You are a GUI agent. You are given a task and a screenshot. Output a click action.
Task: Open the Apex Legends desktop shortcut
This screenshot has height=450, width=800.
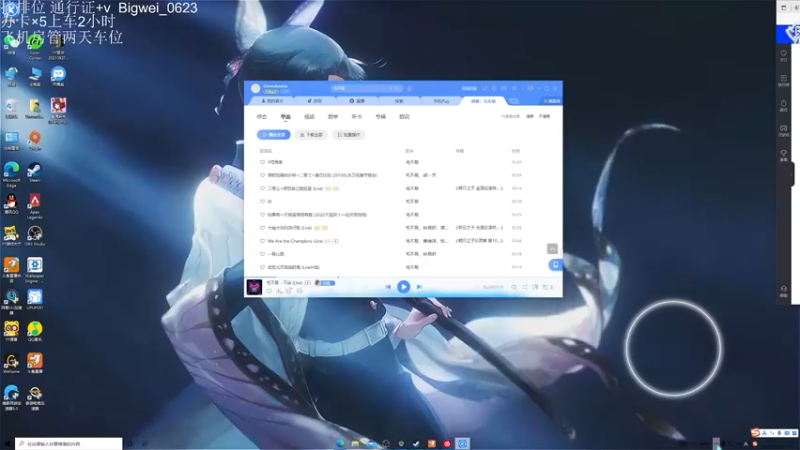pyautogui.click(x=35, y=206)
